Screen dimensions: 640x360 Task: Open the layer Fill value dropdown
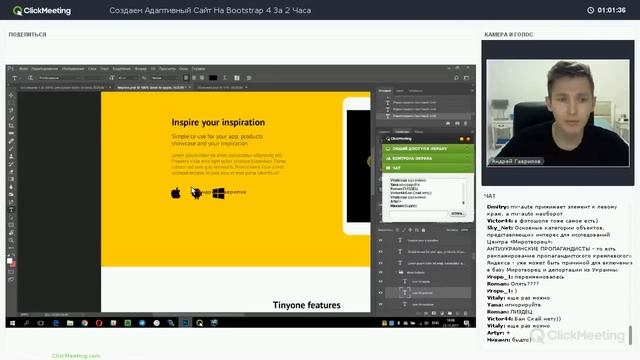click(464, 230)
